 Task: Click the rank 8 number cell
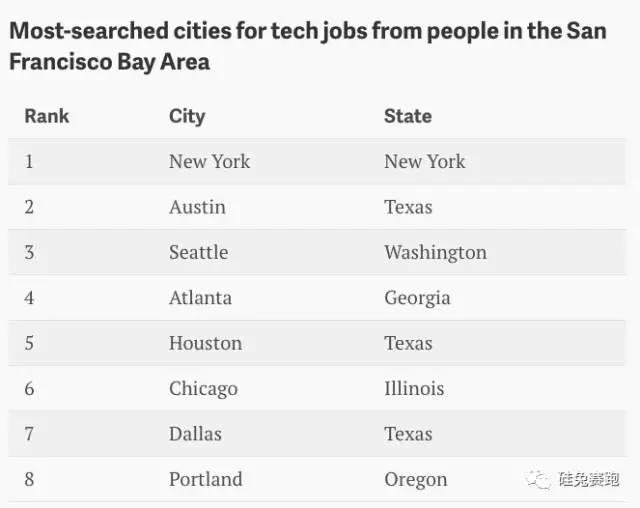coord(29,479)
